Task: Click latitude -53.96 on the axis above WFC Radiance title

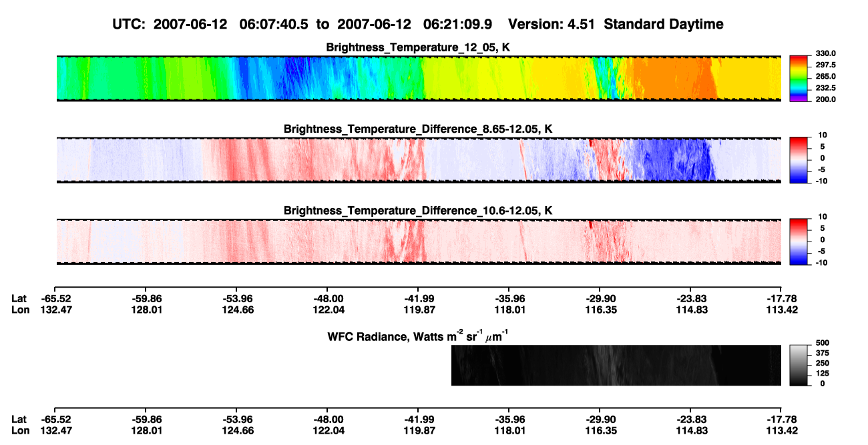Action: tap(238, 298)
